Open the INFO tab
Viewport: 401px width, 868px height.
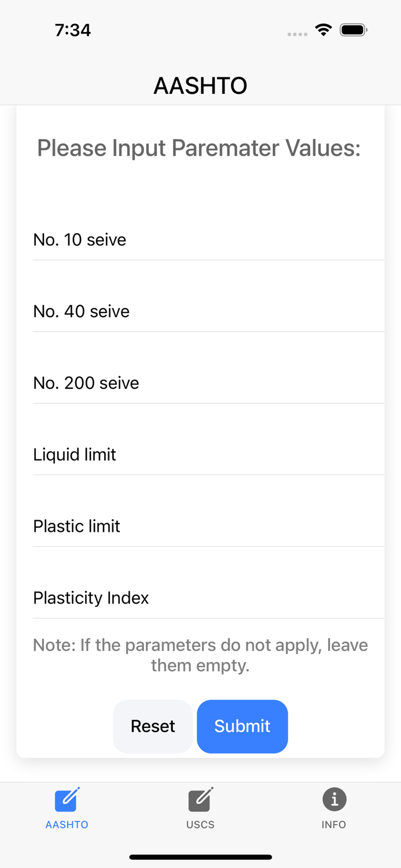pyautogui.click(x=334, y=809)
